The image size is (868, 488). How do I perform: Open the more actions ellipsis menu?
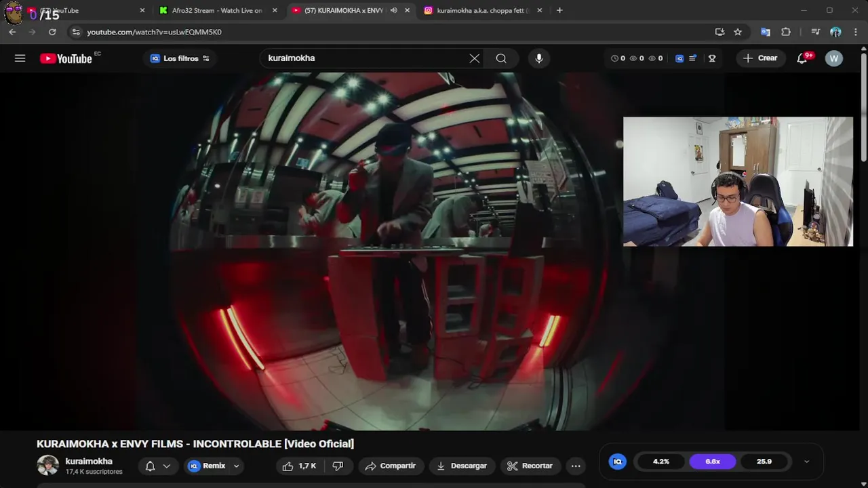[x=576, y=466]
